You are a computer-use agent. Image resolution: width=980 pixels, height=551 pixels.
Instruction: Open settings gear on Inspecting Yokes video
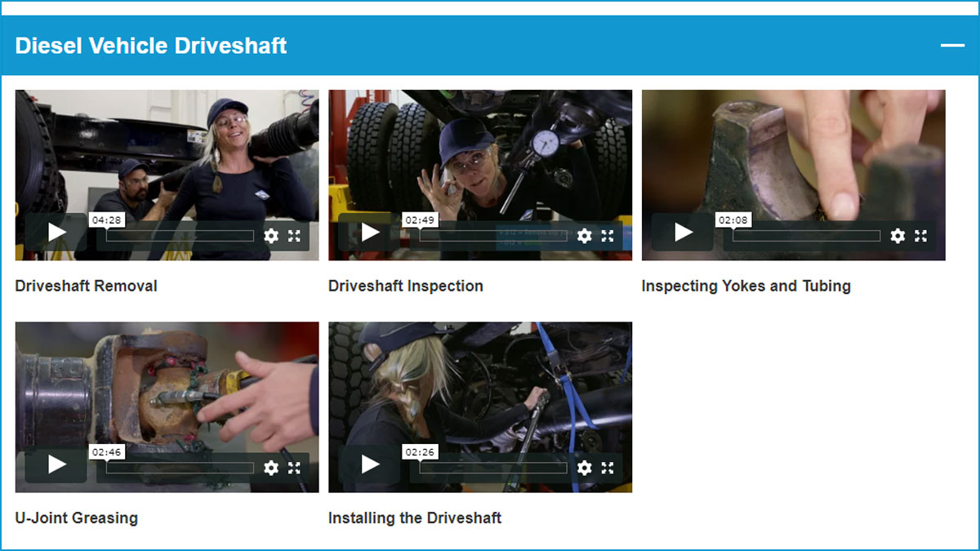[x=898, y=236]
